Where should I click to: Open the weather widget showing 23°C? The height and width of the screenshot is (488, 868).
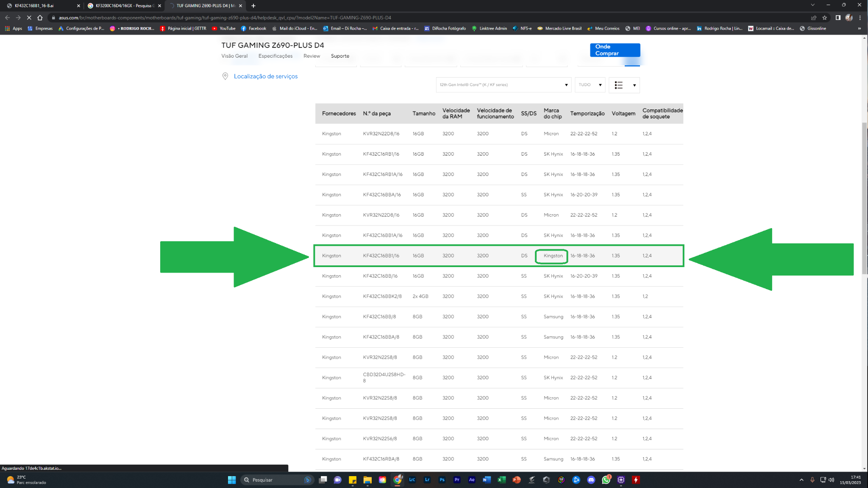(26, 480)
